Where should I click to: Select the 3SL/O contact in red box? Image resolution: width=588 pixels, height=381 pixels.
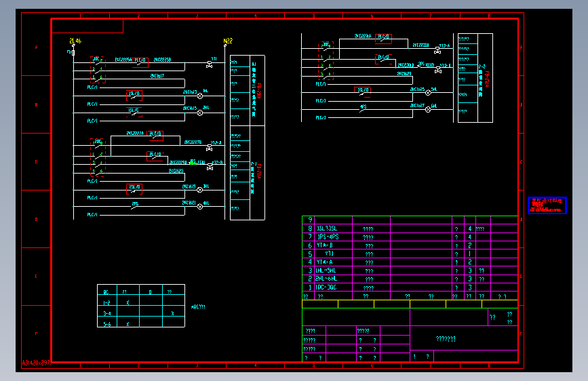pyautogui.click(x=363, y=92)
